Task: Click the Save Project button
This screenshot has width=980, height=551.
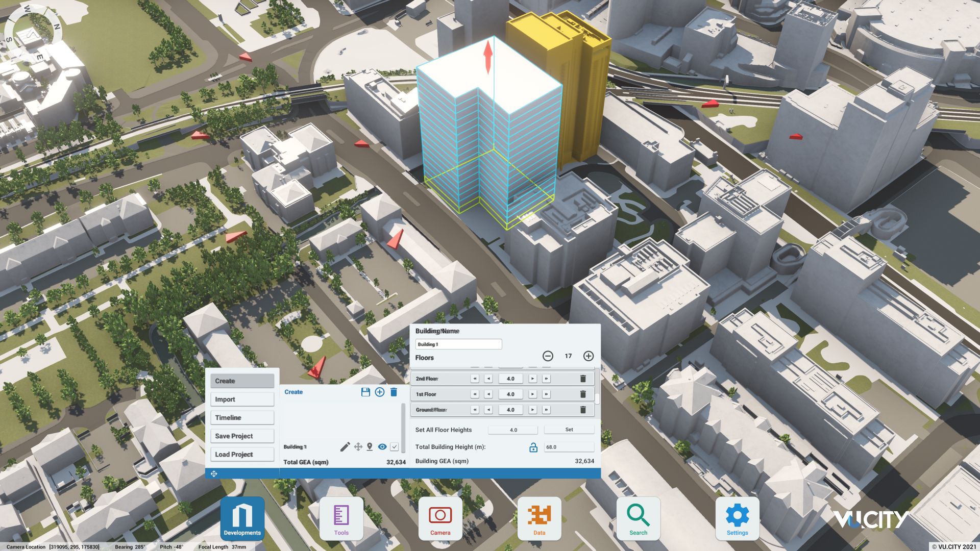Action: [242, 436]
